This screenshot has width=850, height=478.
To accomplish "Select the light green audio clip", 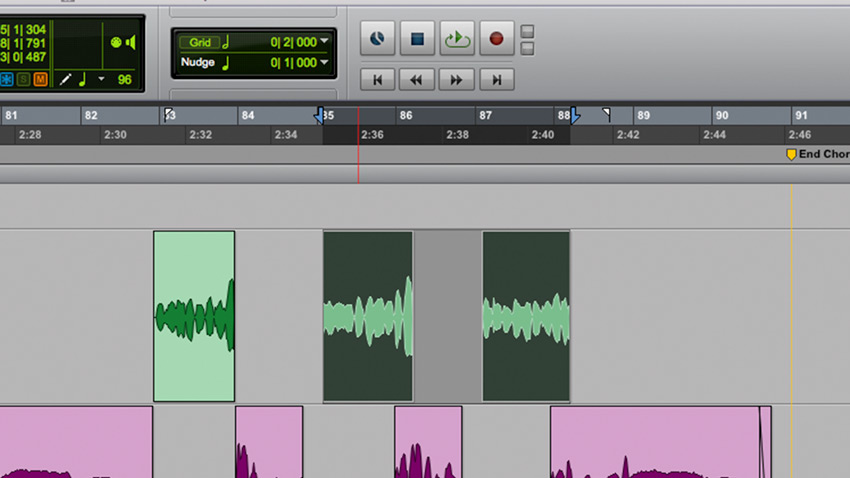I will tap(194, 316).
